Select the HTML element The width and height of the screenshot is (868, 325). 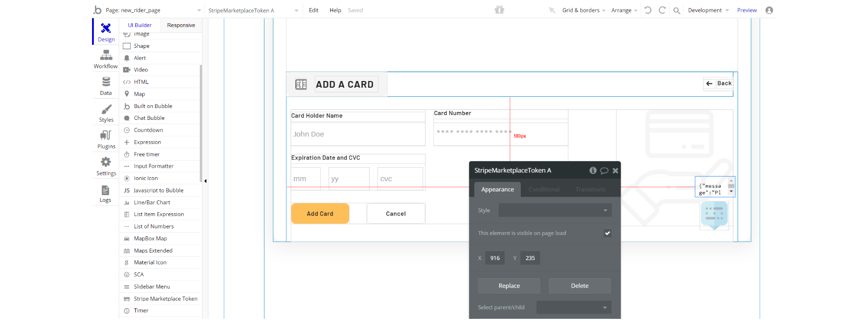(160, 82)
